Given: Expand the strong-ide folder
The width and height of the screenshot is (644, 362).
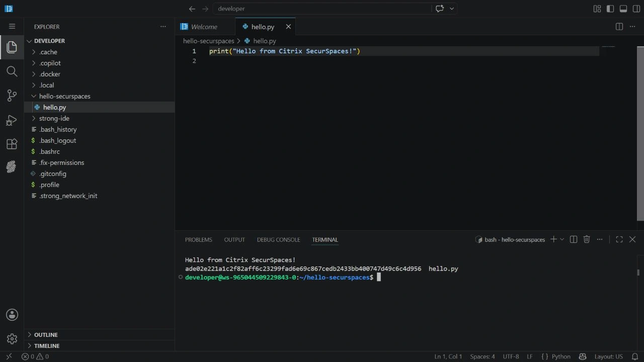Looking at the screenshot, I should coord(99,118).
